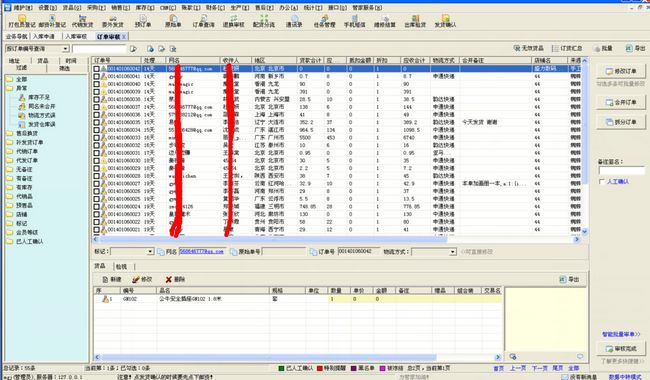Open the 库存 menu in the menu bar

[145, 7]
